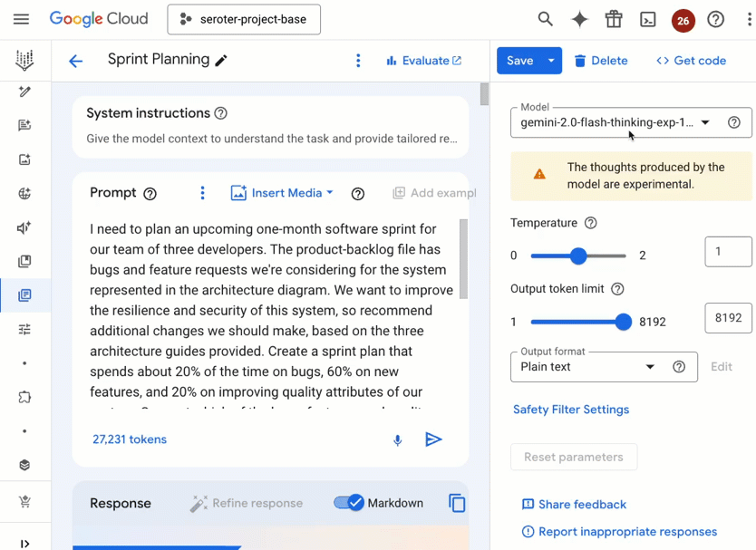Click the Get code button

click(x=691, y=61)
